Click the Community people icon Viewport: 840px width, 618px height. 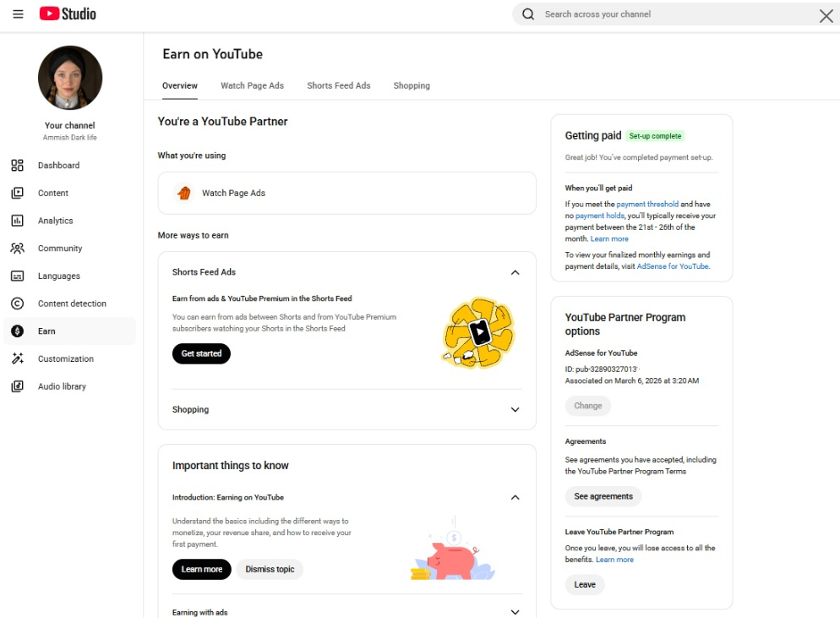click(17, 249)
